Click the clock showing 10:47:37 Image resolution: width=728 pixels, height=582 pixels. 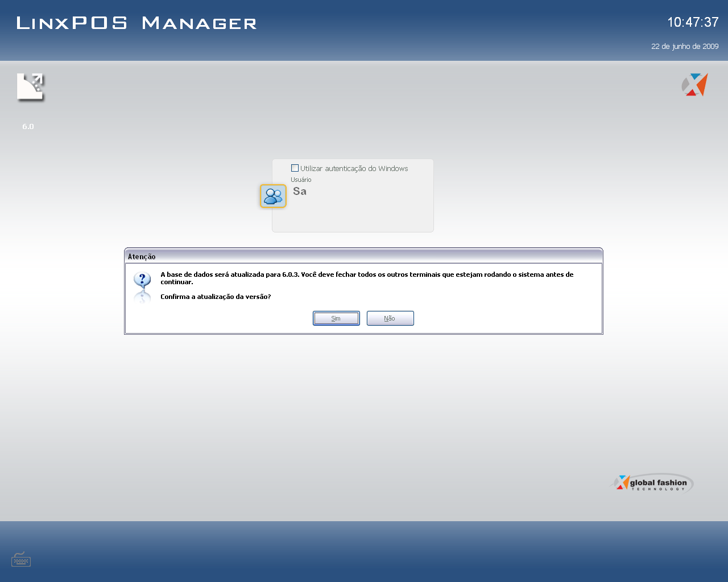coord(693,22)
